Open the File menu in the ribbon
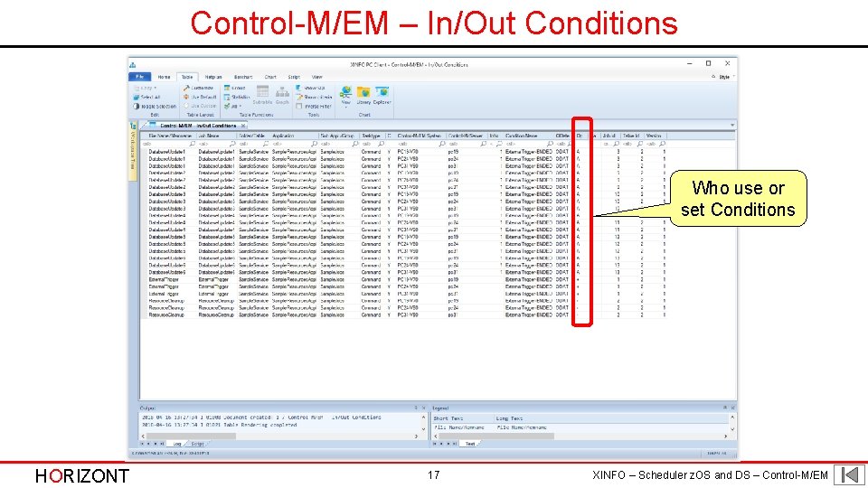The width and height of the screenshot is (868, 488). pos(139,77)
